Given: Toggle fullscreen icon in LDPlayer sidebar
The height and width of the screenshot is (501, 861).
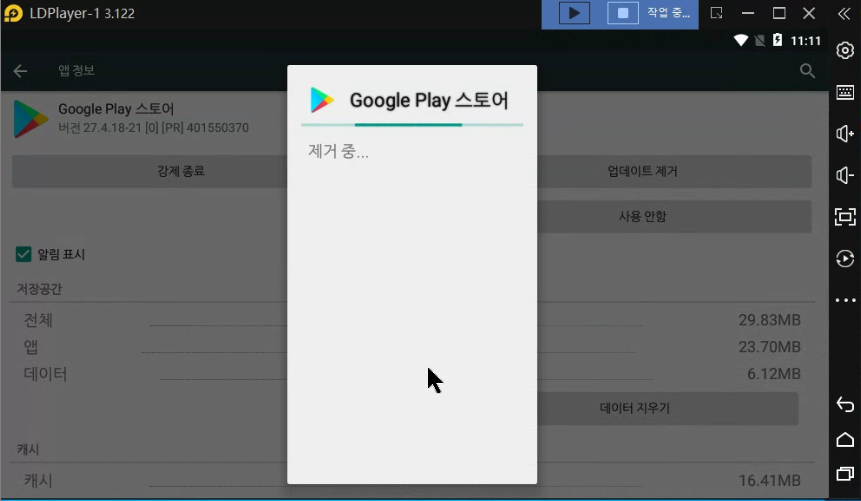Looking at the screenshot, I should (845, 216).
